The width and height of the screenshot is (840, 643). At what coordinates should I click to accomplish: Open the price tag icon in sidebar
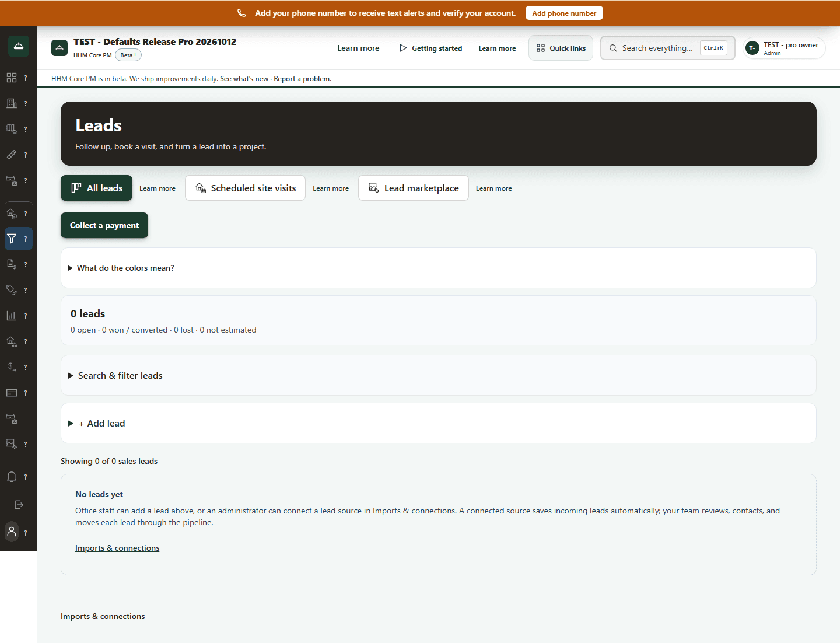coord(12,290)
